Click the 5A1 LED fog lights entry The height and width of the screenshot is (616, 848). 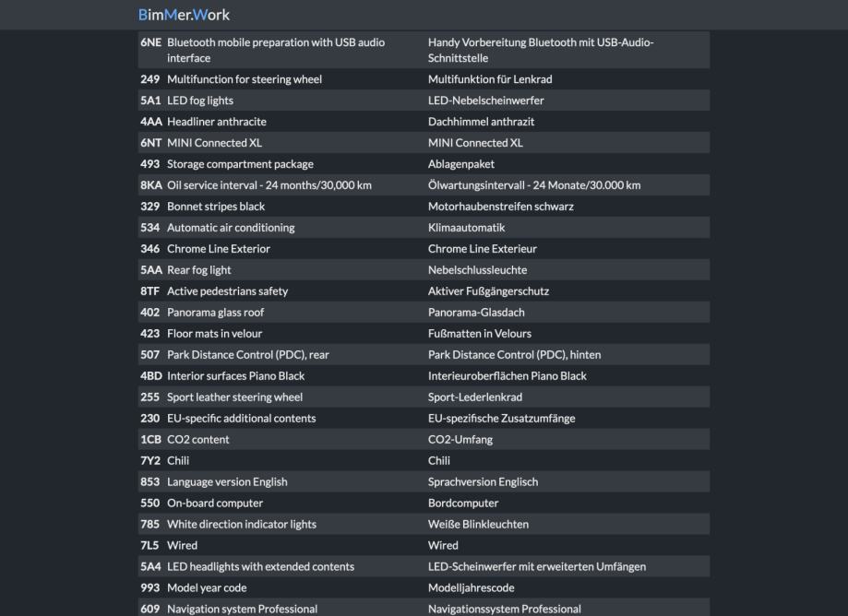[199, 101]
